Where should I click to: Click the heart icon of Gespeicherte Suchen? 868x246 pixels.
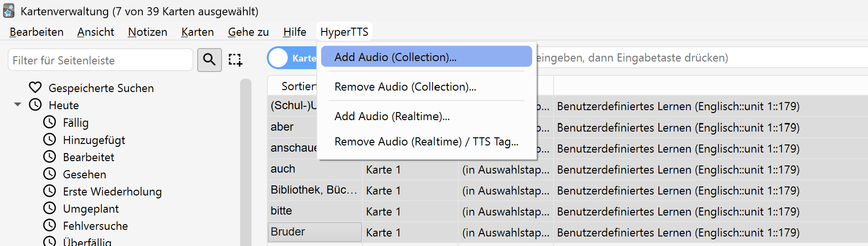tap(35, 88)
